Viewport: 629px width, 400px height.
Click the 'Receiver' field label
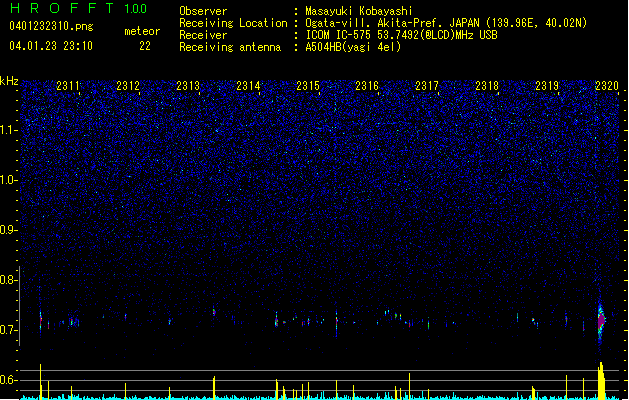pyautogui.click(x=203, y=35)
